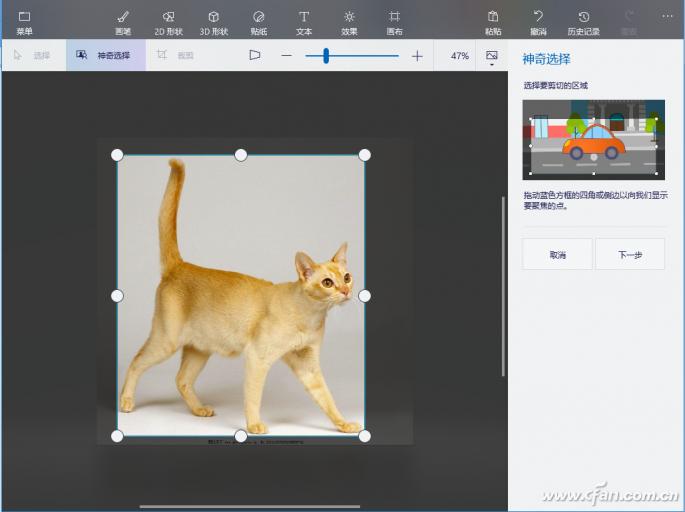
Task: Open the 效果 (Effects) panel
Action: tap(349, 22)
